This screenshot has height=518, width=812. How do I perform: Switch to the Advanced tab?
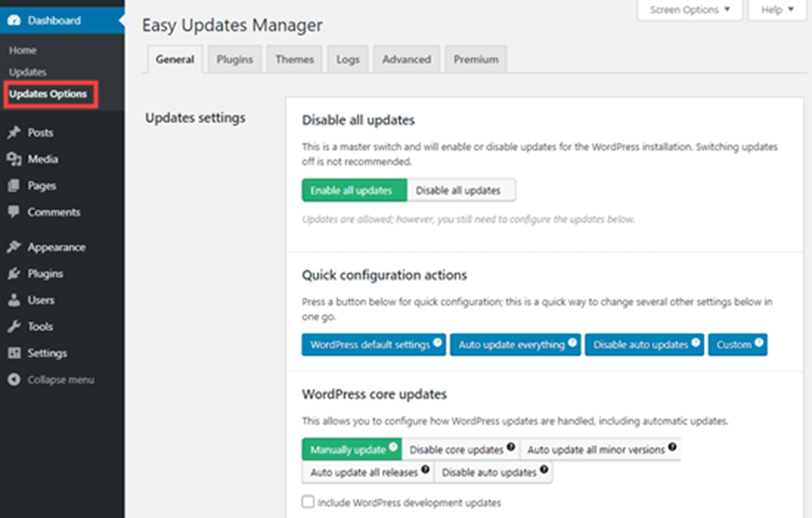coord(406,59)
